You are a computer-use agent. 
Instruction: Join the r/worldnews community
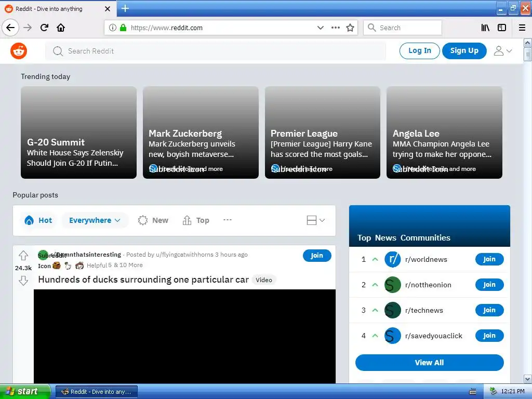pos(489,259)
